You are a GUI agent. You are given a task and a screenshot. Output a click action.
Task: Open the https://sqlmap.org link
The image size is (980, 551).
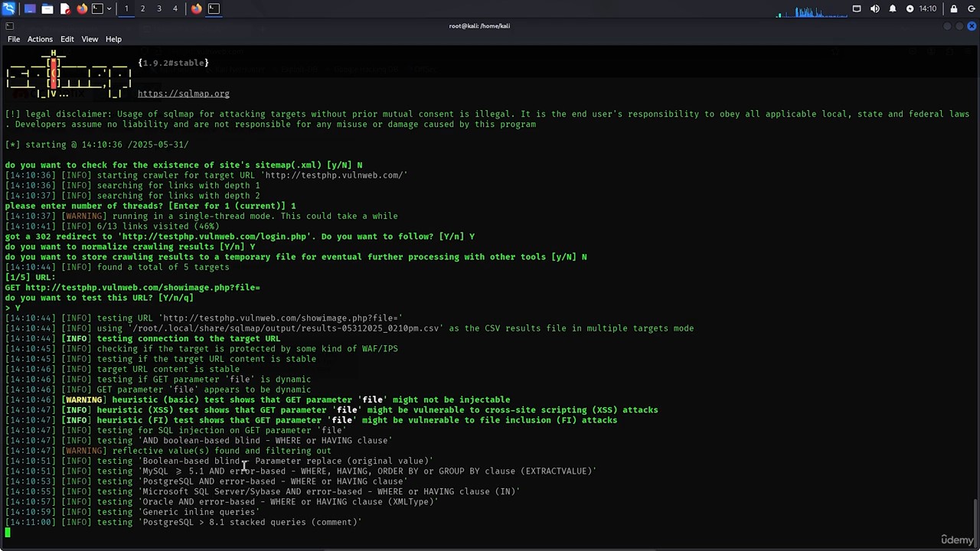[x=183, y=93]
